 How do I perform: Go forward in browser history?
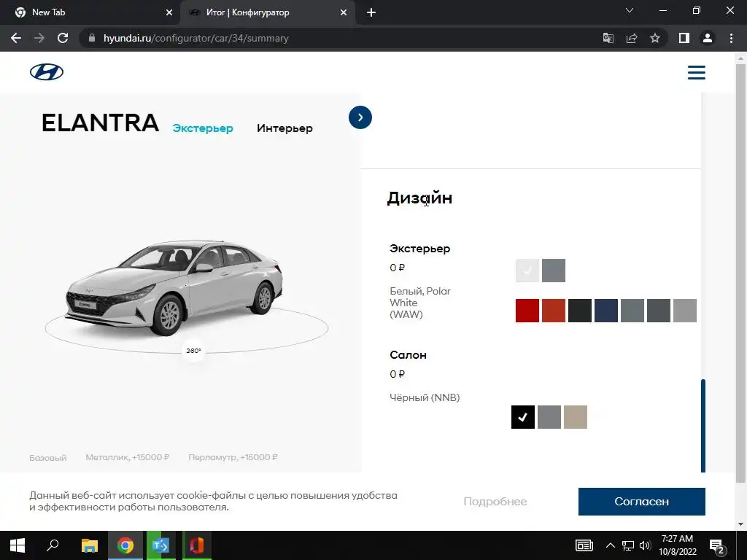coord(39,38)
